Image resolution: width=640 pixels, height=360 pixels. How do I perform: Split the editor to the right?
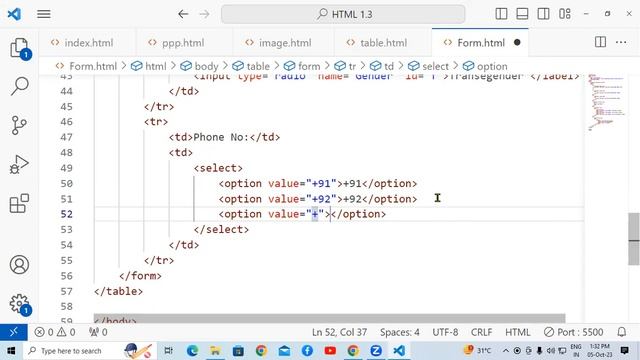600,42
